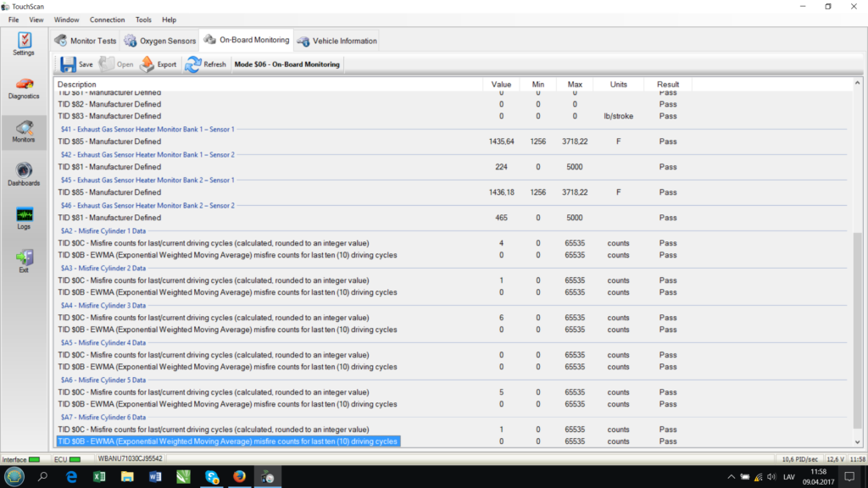Click the Max column header
This screenshot has width=868, height=488.
[575, 85]
